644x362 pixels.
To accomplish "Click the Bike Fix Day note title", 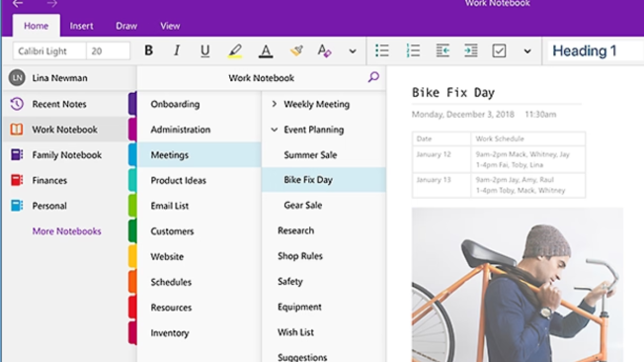I will coord(453,93).
